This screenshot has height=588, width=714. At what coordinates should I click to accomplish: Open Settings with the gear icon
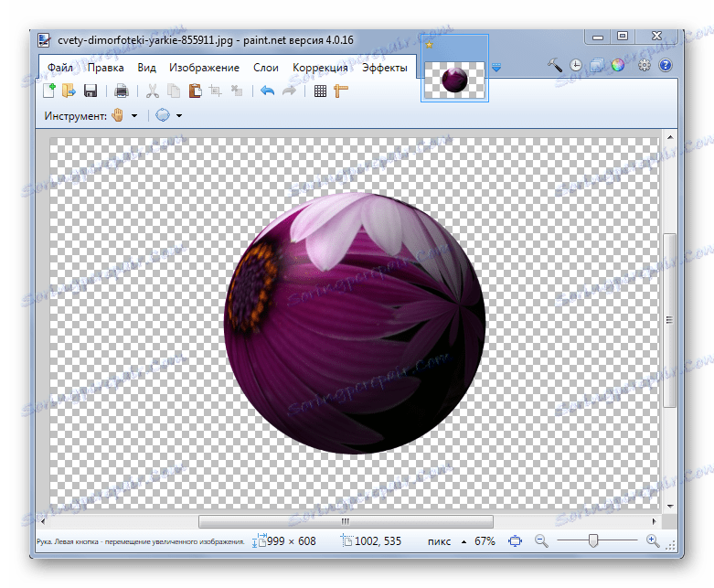tap(644, 66)
